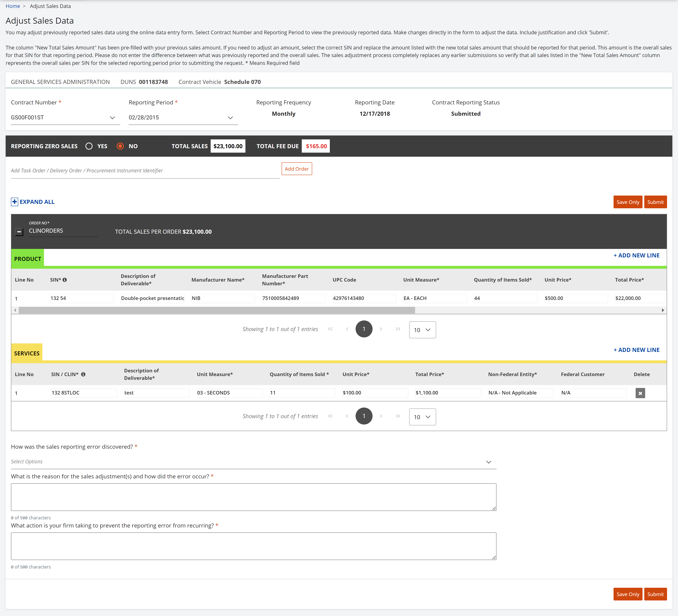Click the Total Fee Due $165.00 value
This screenshot has height=616, width=678.
point(316,146)
